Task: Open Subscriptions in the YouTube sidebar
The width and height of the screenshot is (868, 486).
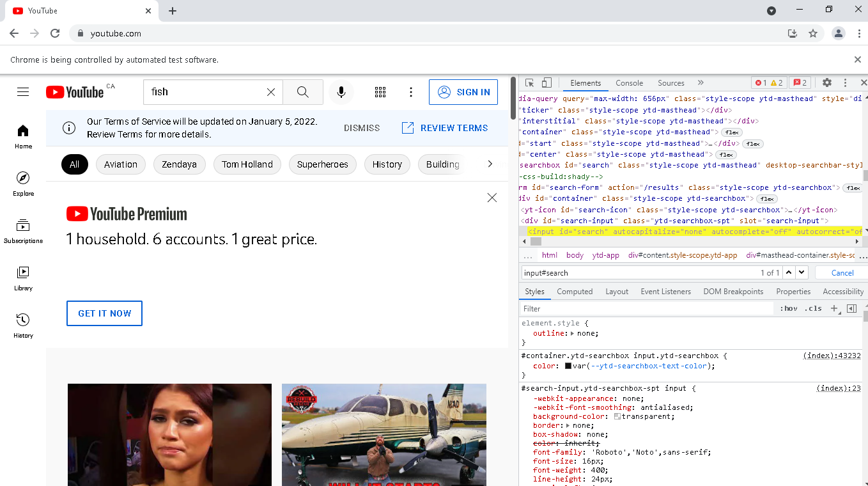Action: (23, 231)
